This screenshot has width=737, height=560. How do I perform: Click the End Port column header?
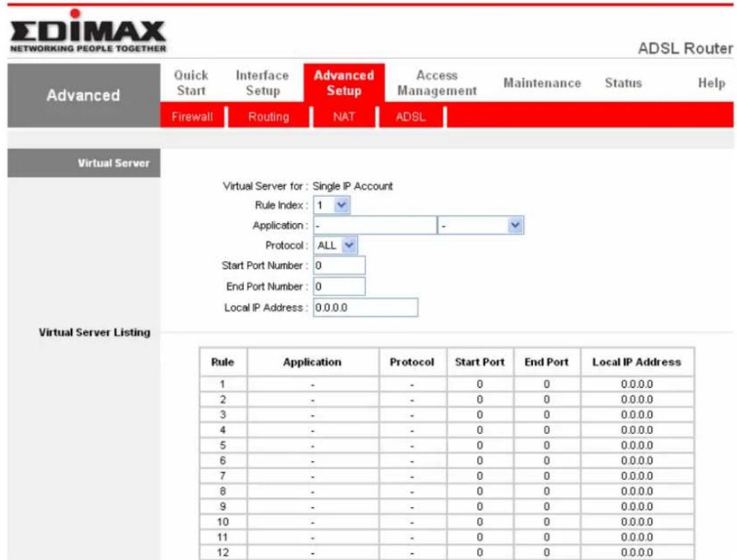[547, 362]
